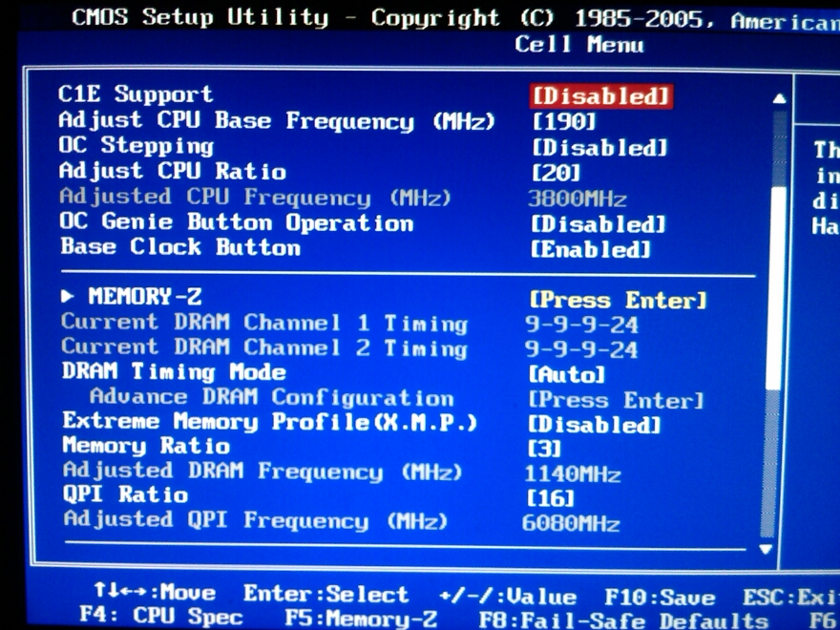This screenshot has width=840, height=630.
Task: Click Extreme Memory Profile(X.M.P.) label
Action: point(269,422)
